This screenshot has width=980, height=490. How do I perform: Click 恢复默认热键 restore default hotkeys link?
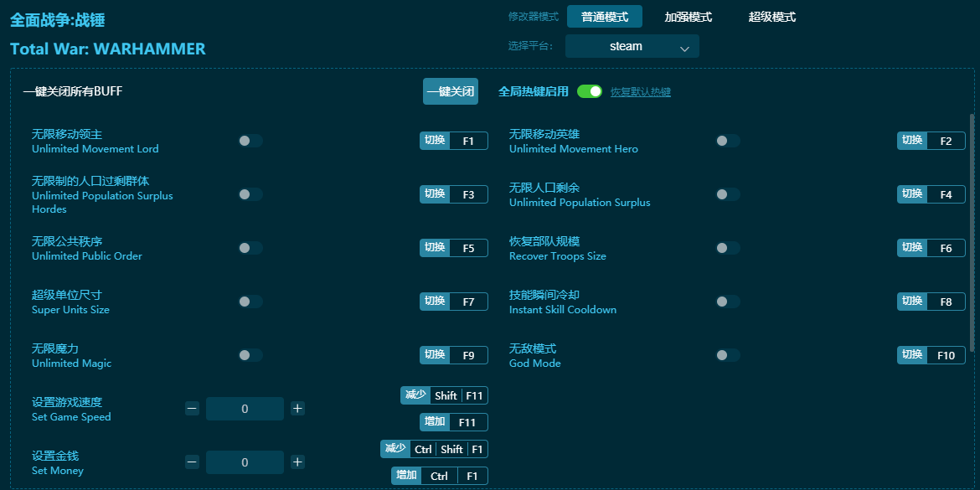(640, 92)
